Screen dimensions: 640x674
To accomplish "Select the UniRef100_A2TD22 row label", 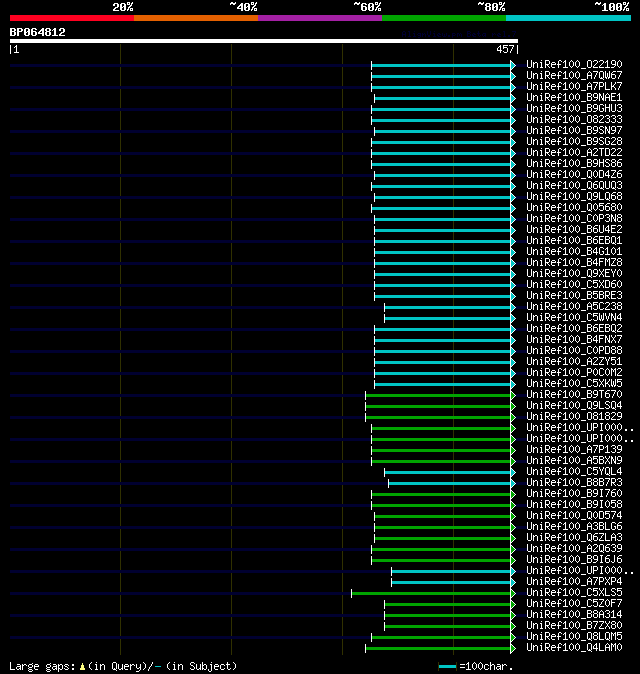I will tap(574, 153).
